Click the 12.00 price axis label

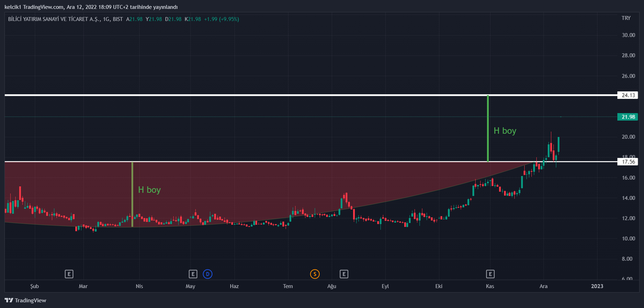click(628, 218)
